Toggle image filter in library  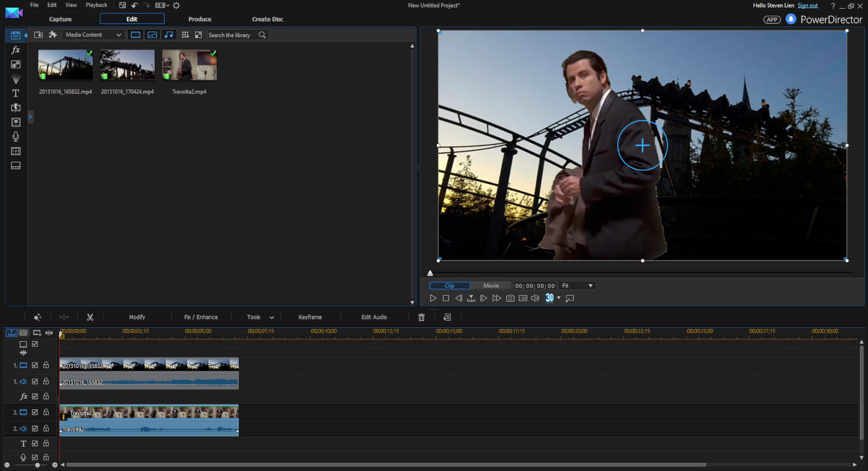click(x=152, y=35)
